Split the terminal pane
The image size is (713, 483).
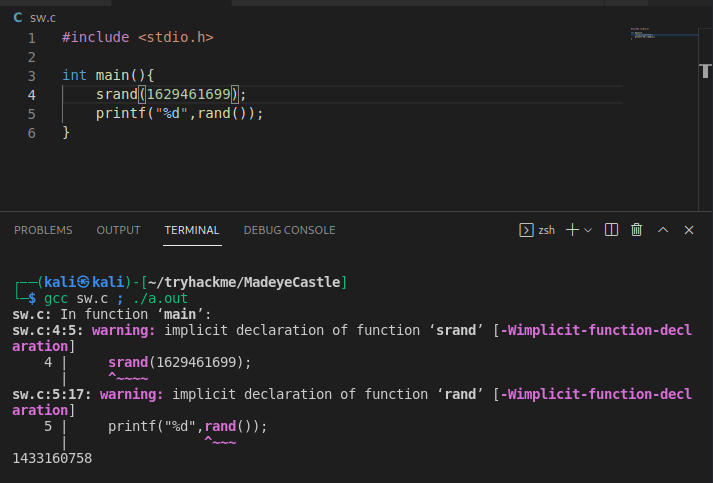pyautogui.click(x=612, y=230)
